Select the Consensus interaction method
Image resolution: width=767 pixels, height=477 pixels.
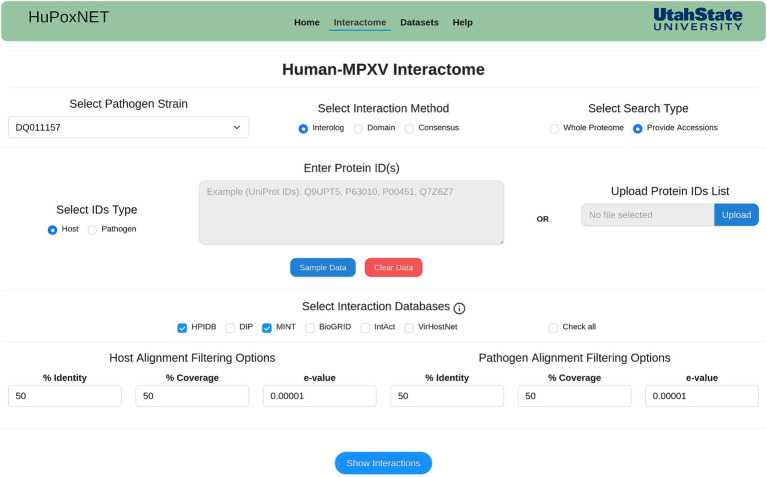click(x=409, y=129)
